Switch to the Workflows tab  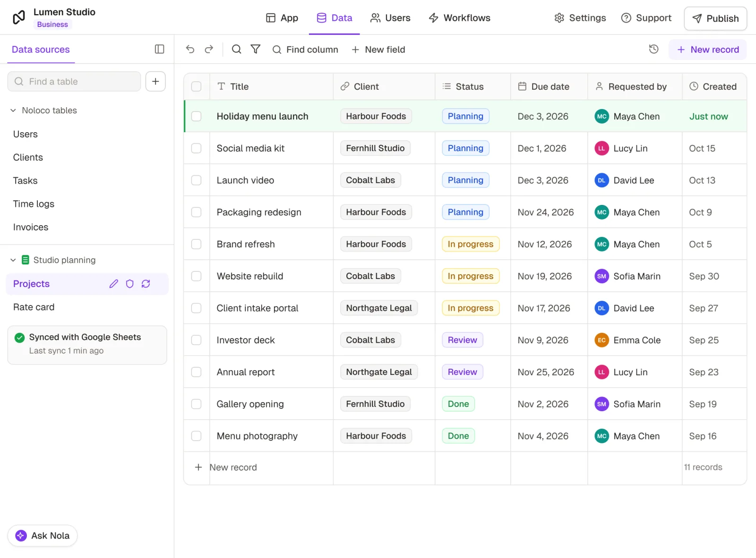pyautogui.click(x=459, y=18)
